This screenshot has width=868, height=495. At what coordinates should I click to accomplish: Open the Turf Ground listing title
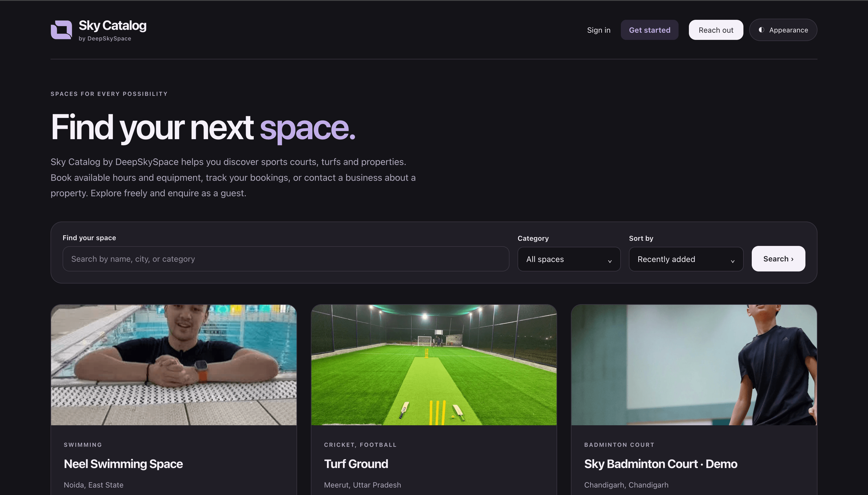pos(356,464)
